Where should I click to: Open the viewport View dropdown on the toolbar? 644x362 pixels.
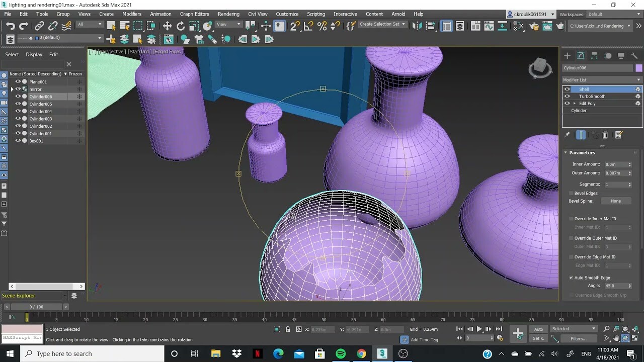point(228,24)
